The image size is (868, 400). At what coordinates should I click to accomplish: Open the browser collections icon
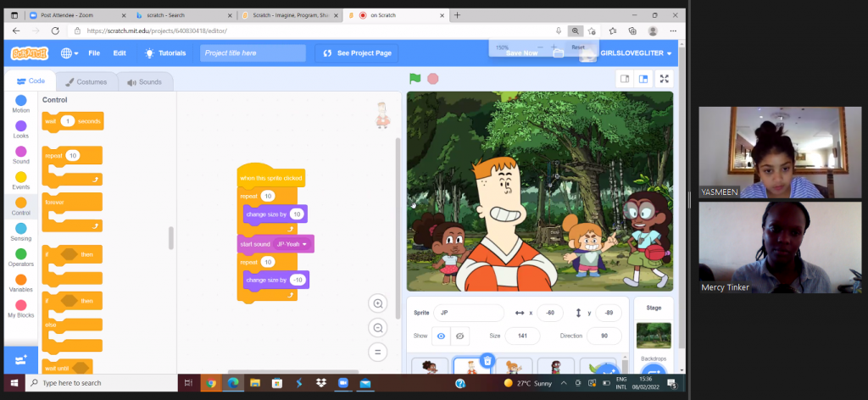632,31
